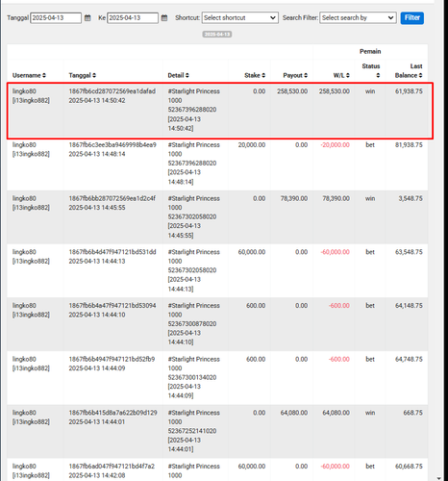Click the Tanggal start date input
The height and width of the screenshot is (481, 448).
[56, 17]
